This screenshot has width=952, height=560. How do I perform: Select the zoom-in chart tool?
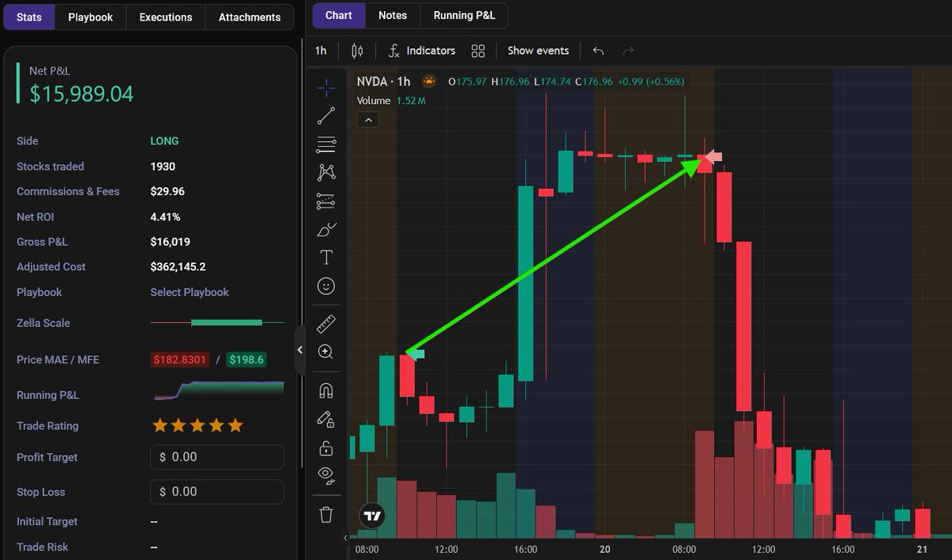coord(326,351)
